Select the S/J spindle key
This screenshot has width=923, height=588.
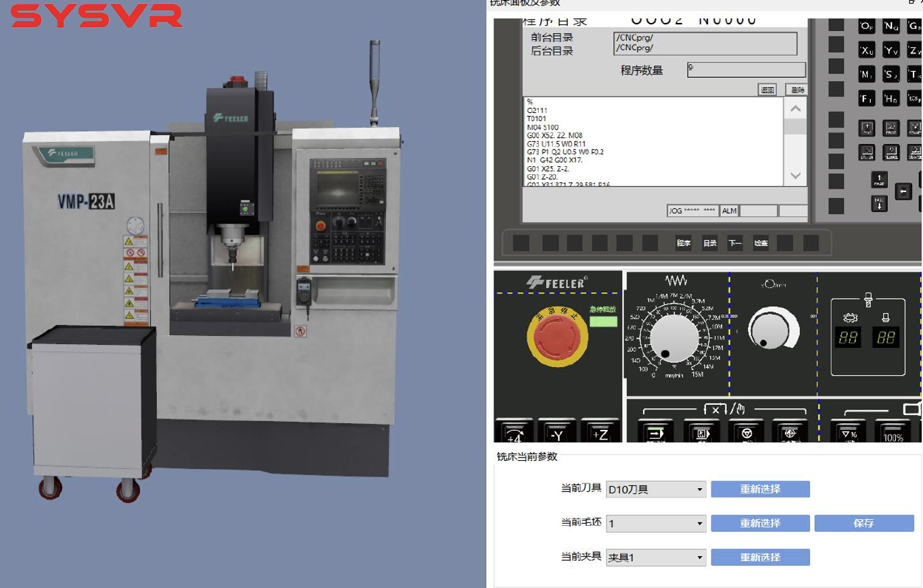tap(892, 74)
